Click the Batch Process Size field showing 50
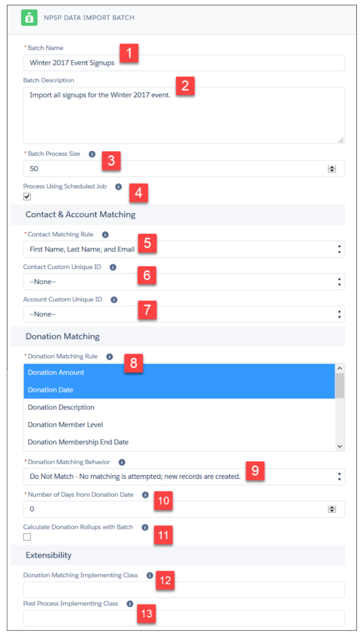This screenshot has height=638, width=364. click(x=184, y=169)
